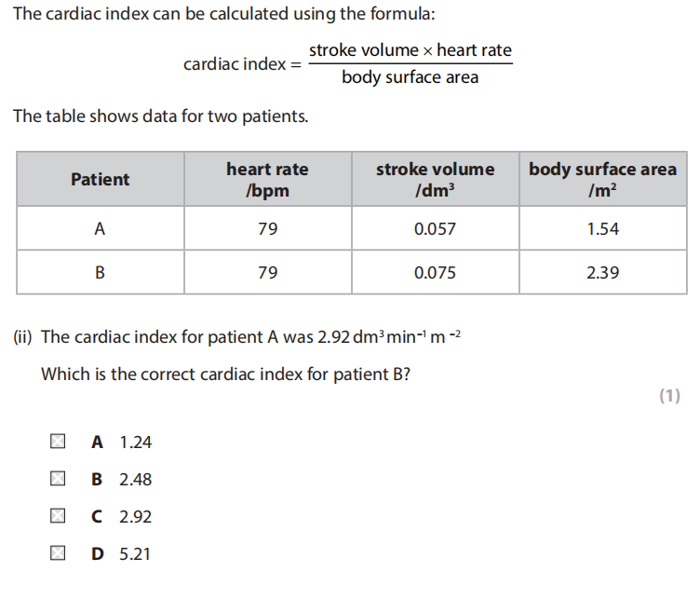Click the answer value 1.24
The image size is (700, 599).
[x=136, y=442]
